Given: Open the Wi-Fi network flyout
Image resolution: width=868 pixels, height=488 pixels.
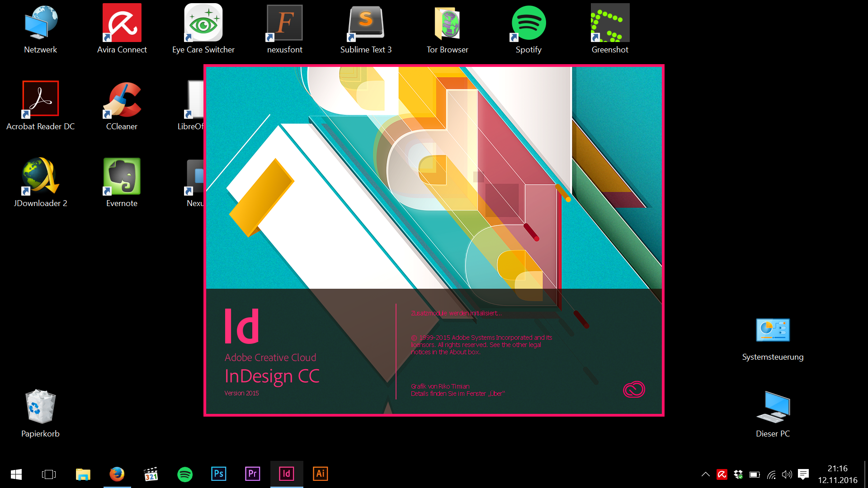Looking at the screenshot, I should (x=771, y=474).
